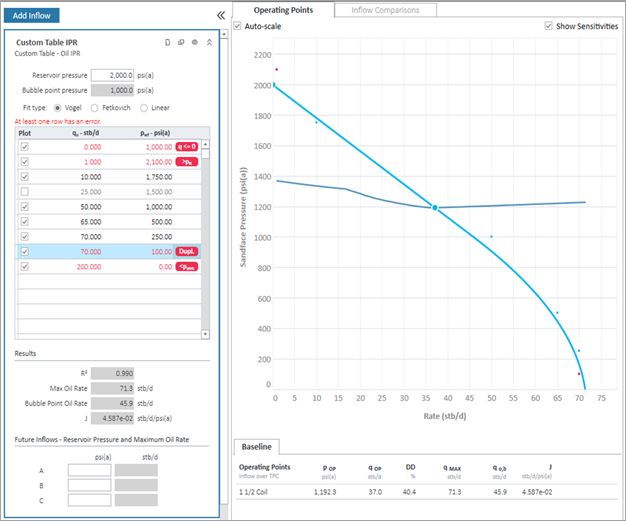Uncheck Plot for the 10.000 rate row
Viewport: 626px width, 521px height.
tap(25, 176)
